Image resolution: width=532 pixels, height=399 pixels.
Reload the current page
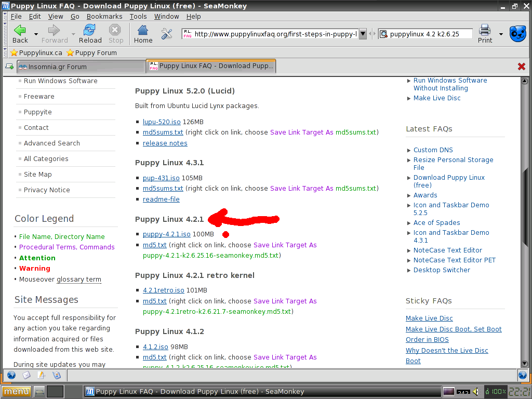pyautogui.click(x=90, y=34)
